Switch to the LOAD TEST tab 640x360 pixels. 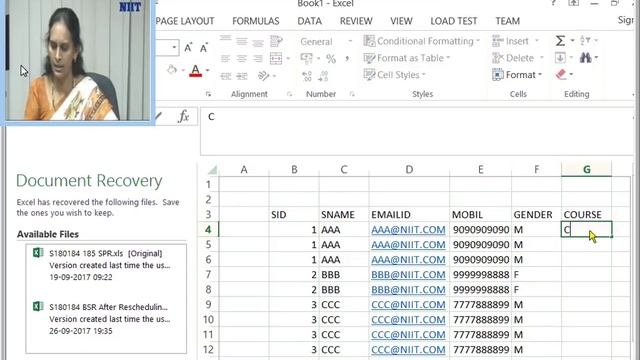click(453, 21)
